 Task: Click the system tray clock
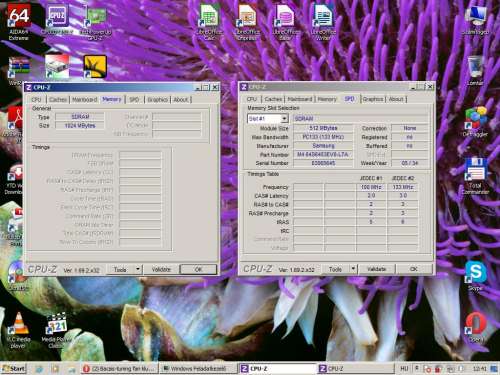pyautogui.click(x=480, y=369)
